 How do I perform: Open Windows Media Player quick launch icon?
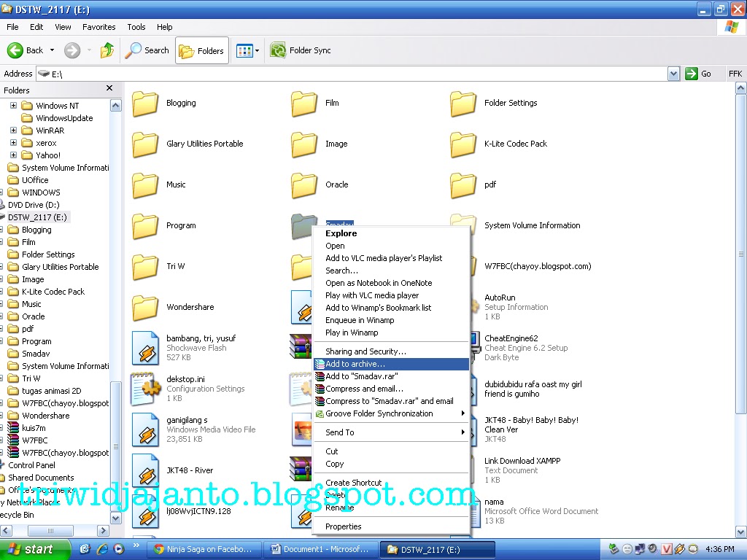point(119,549)
